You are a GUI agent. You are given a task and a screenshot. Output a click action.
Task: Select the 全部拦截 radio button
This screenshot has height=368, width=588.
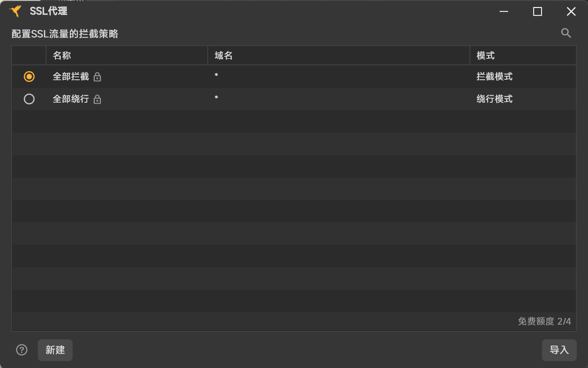(x=29, y=77)
